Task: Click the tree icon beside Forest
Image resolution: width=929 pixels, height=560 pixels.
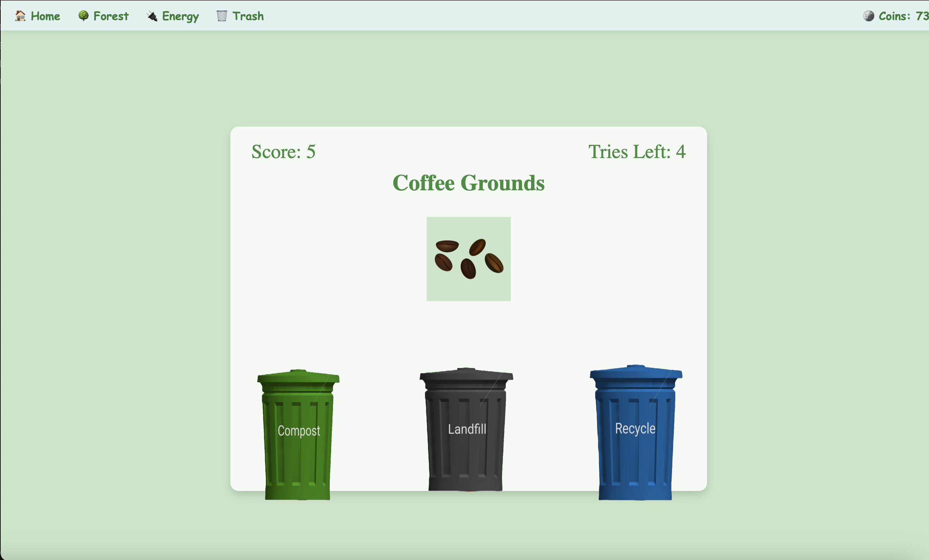Action: pyautogui.click(x=83, y=16)
